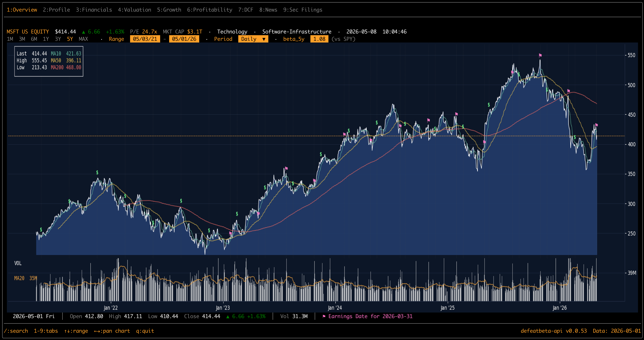Click the dividend $ marker above the late-2021 peak
The width and height of the screenshot is (644, 340).
tap(97, 173)
